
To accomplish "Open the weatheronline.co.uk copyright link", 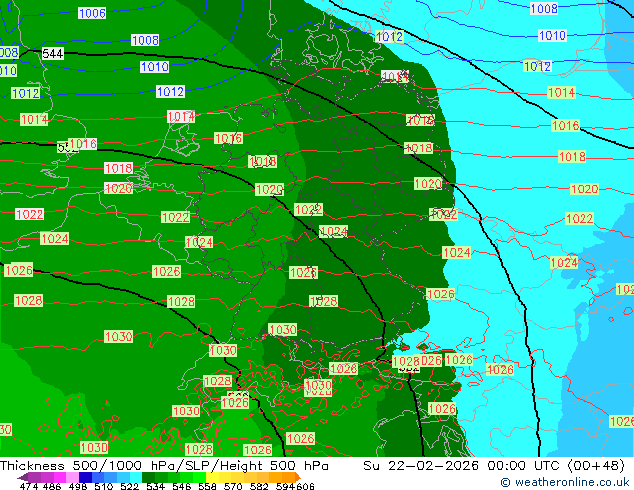I will coord(564,482).
